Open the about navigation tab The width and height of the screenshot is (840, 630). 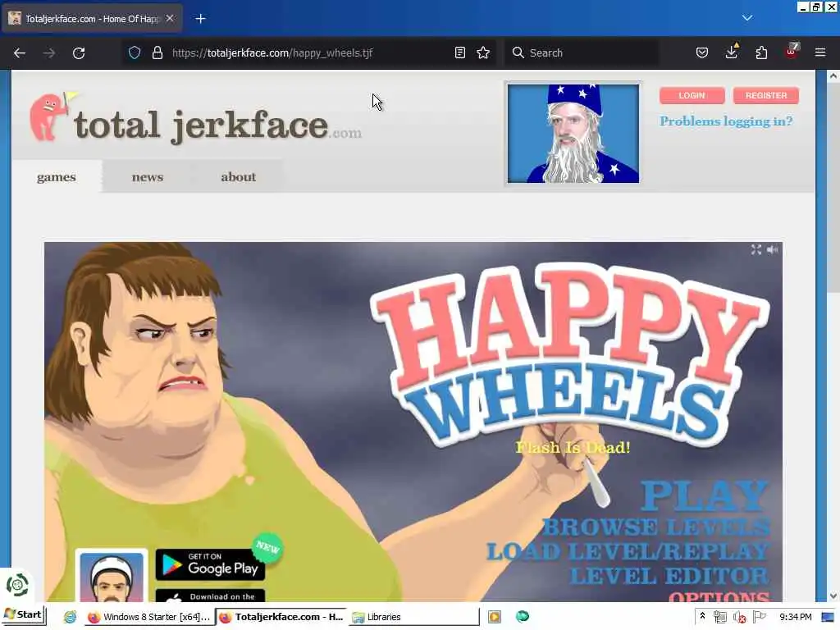239,177
